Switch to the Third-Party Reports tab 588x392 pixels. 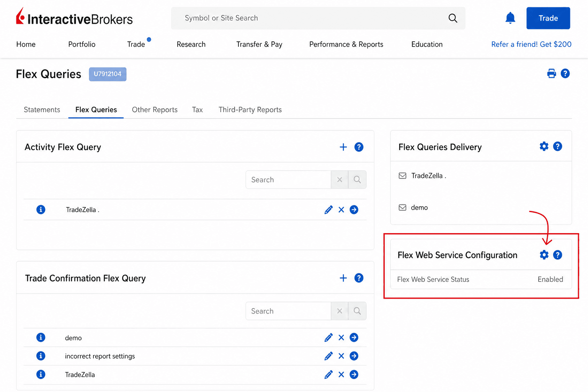(x=250, y=110)
